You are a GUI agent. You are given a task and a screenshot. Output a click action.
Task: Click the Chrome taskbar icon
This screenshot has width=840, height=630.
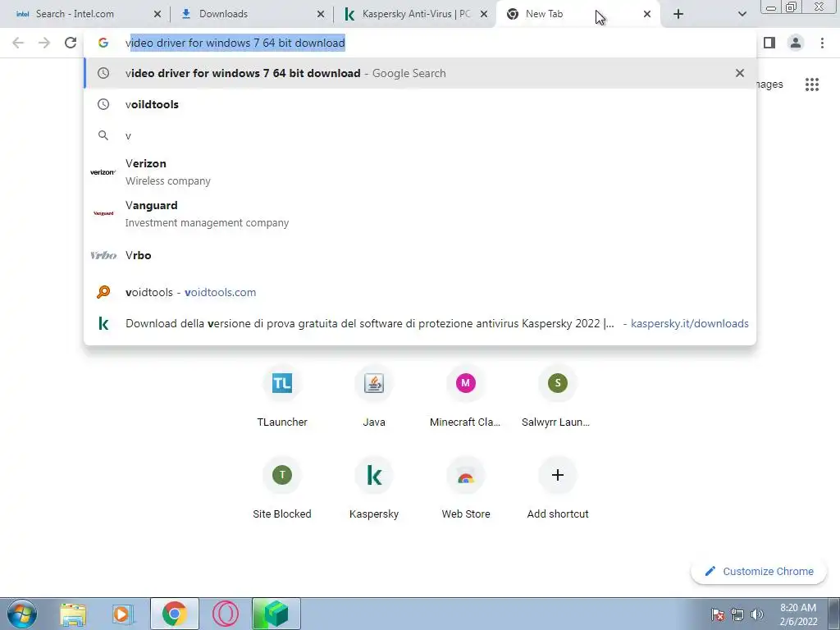coord(174,614)
